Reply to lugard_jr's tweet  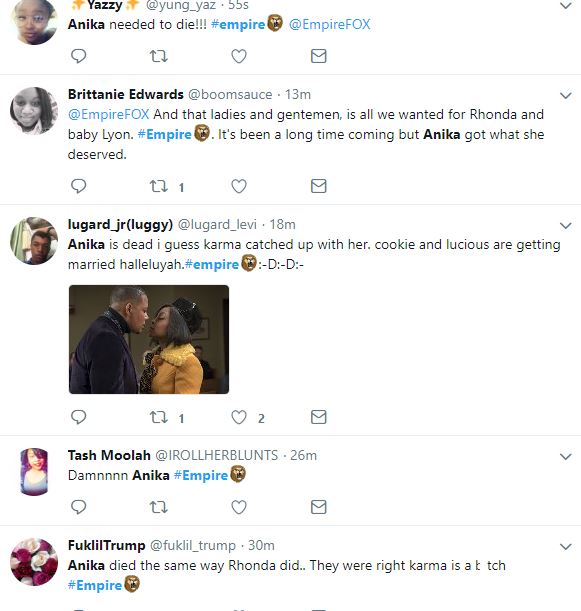point(78,417)
